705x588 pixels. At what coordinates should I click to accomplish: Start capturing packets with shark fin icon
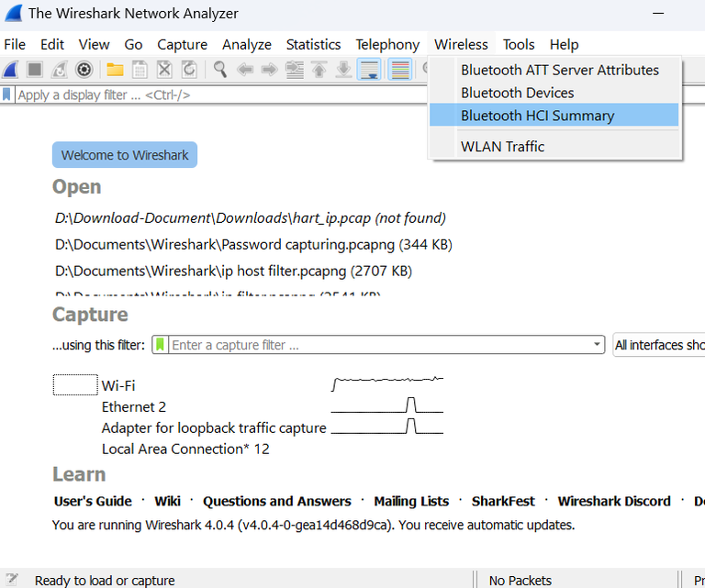point(10,70)
